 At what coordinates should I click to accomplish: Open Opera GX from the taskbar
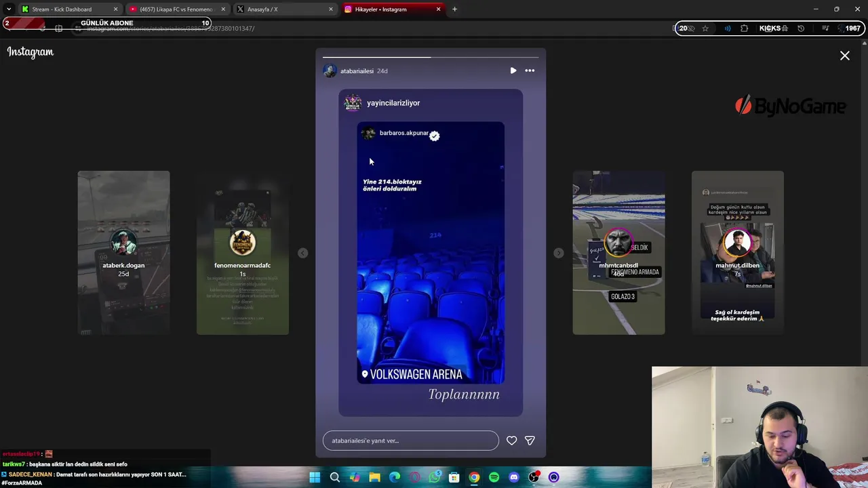pyautogui.click(x=414, y=477)
